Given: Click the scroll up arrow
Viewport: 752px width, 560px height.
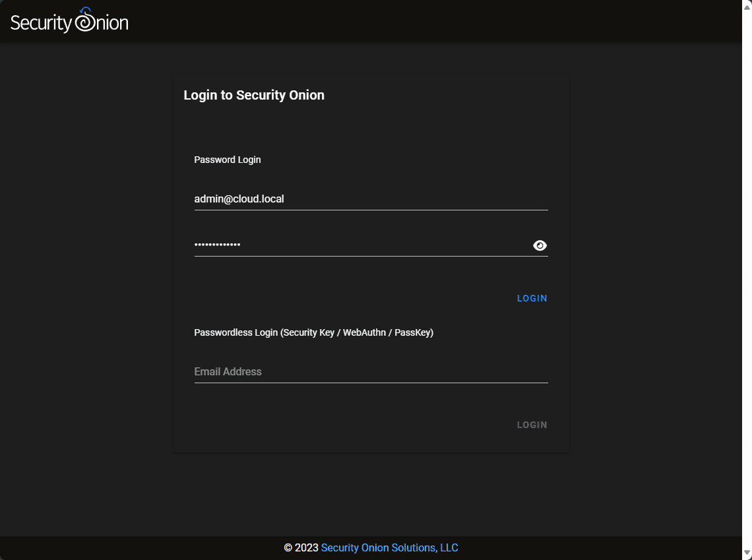Looking at the screenshot, I should 747,5.
